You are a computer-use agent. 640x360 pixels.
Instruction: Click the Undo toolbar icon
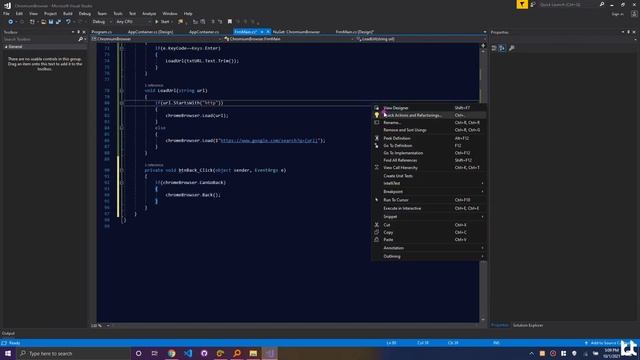tap(68, 22)
